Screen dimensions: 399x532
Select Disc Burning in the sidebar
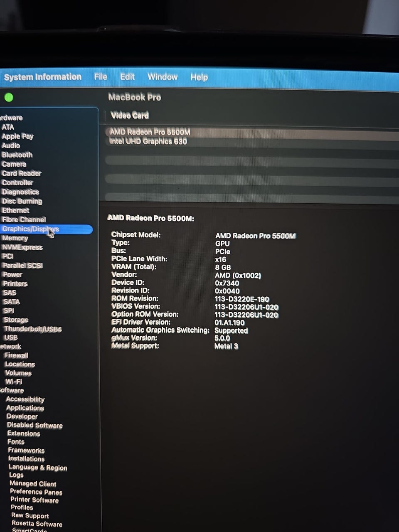pos(22,201)
